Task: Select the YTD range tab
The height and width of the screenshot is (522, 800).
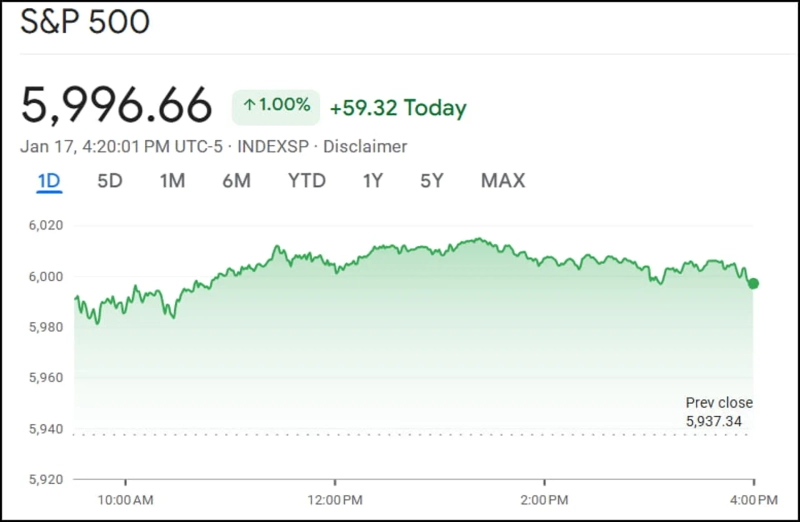Action: (x=307, y=181)
